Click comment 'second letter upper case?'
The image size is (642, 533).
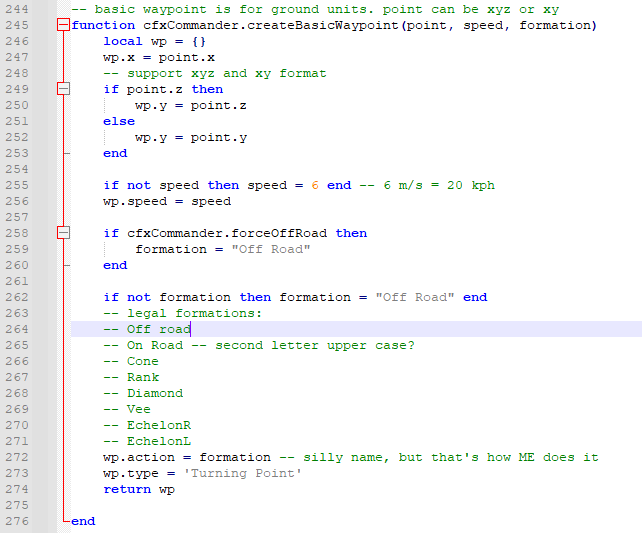click(x=303, y=346)
